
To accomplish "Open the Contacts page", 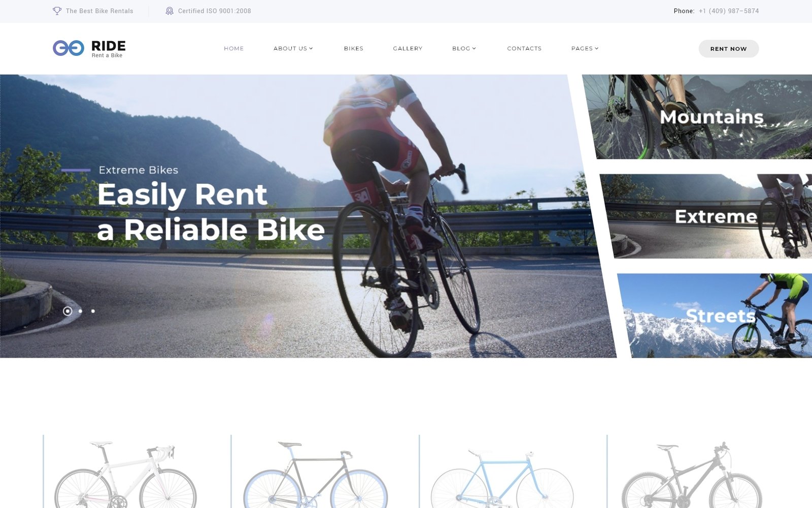I will (x=524, y=48).
